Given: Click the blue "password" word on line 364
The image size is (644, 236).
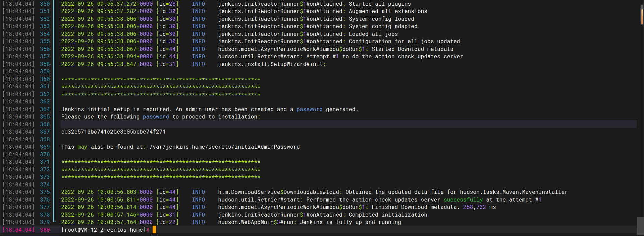Looking at the screenshot, I should (309, 109).
